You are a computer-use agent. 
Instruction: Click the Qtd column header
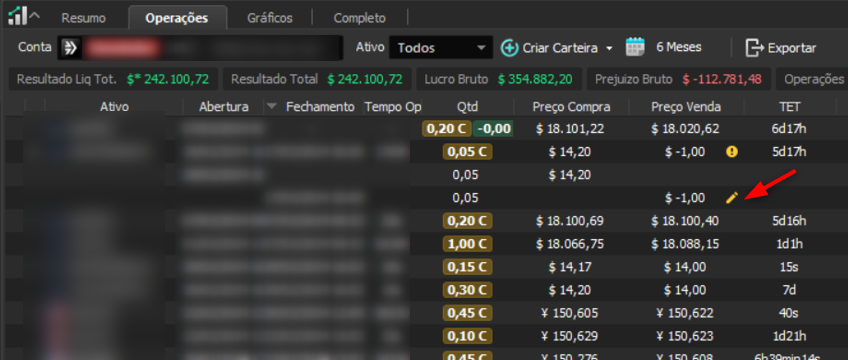tap(467, 107)
